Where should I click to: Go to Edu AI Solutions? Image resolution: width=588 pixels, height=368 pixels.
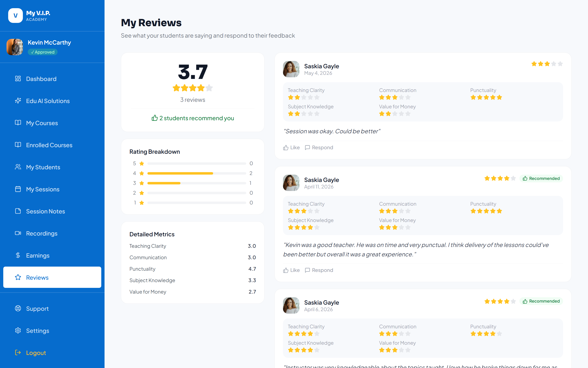pos(52,101)
